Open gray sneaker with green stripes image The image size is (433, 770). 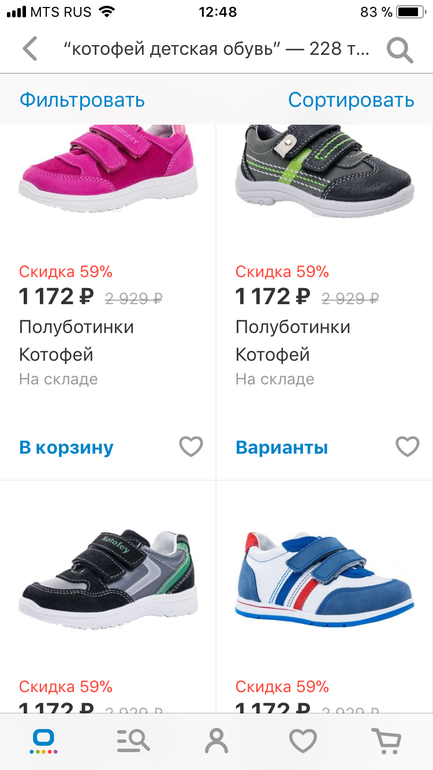(x=324, y=169)
